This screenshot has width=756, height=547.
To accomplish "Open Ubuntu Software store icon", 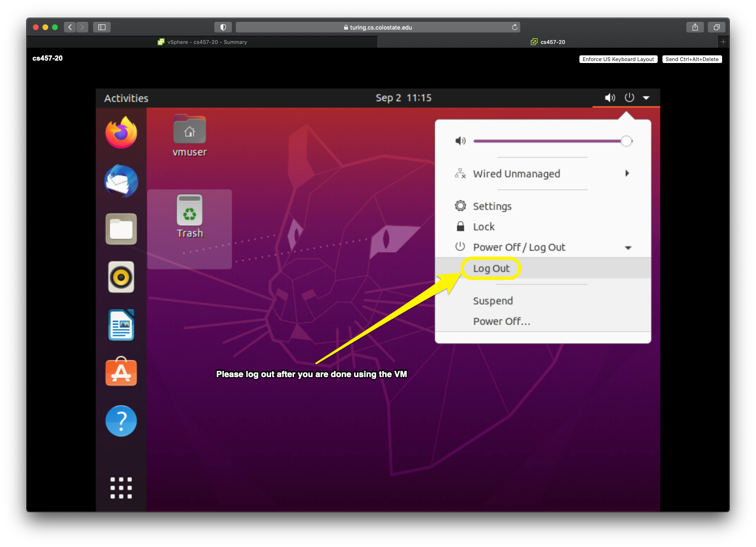I will 121,372.
